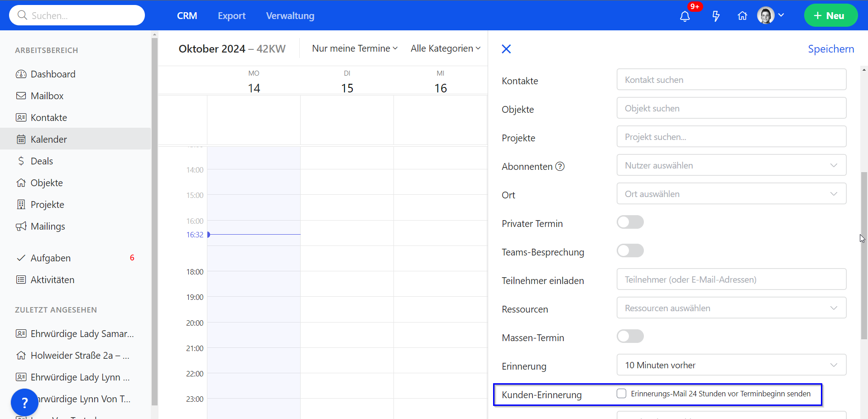Click the lightning bolt quick actions icon

pyautogui.click(x=716, y=16)
